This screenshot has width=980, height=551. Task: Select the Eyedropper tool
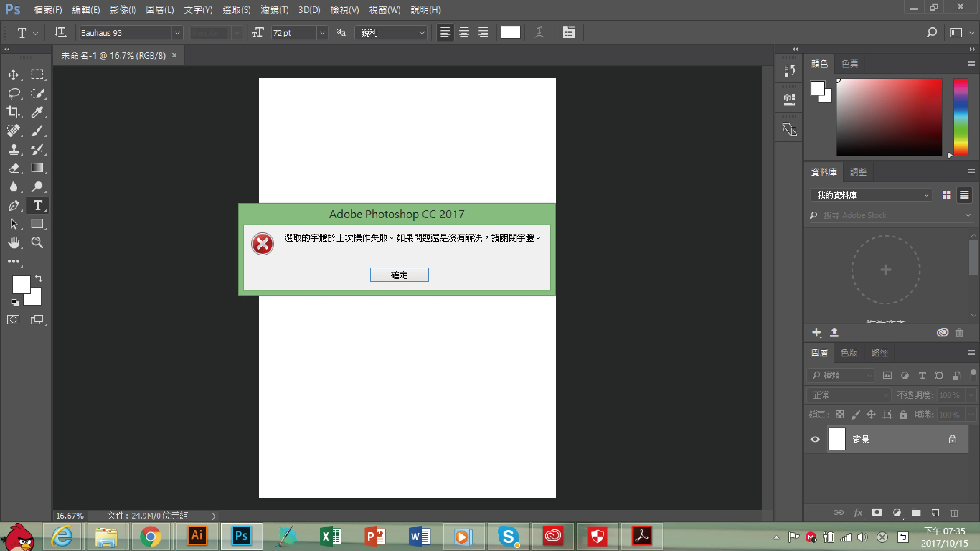point(37,112)
